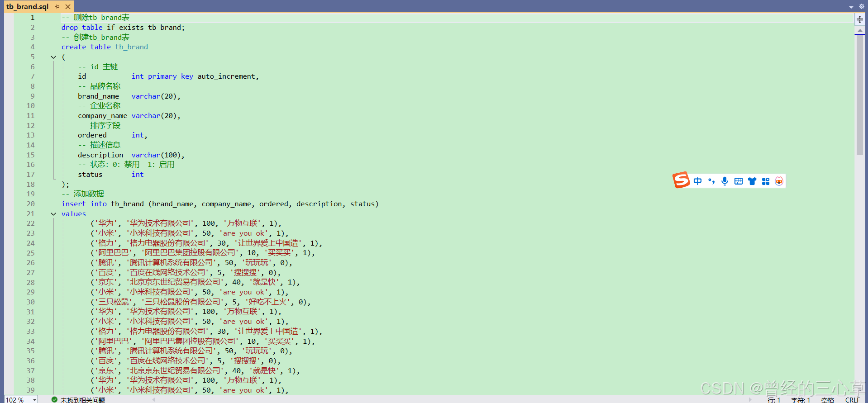Click the 'company_name' column definition line 11

tap(129, 116)
